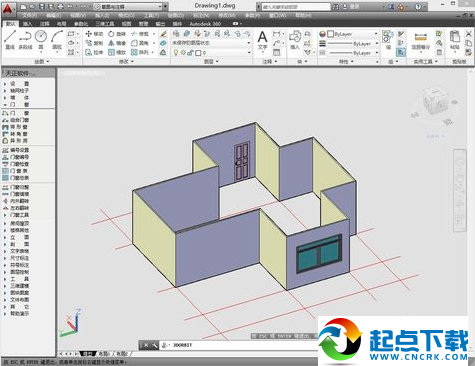Open the Model layout tab at bottom

coord(88,353)
